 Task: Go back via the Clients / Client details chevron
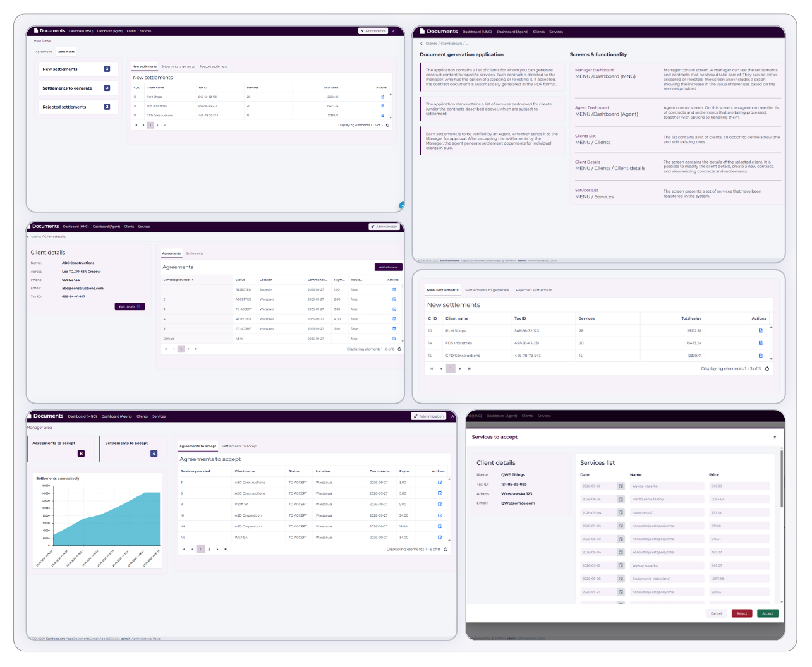28,237
